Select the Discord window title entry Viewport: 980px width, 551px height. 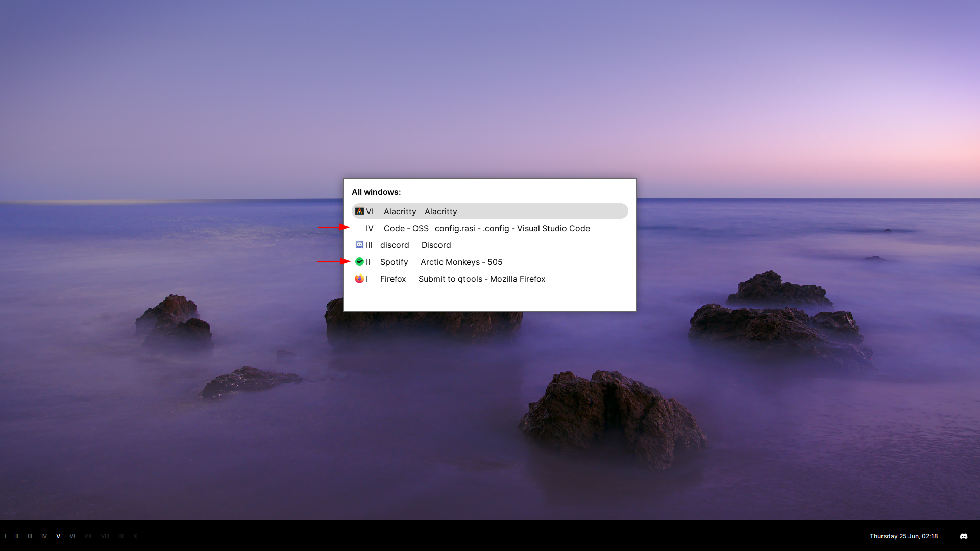point(436,245)
